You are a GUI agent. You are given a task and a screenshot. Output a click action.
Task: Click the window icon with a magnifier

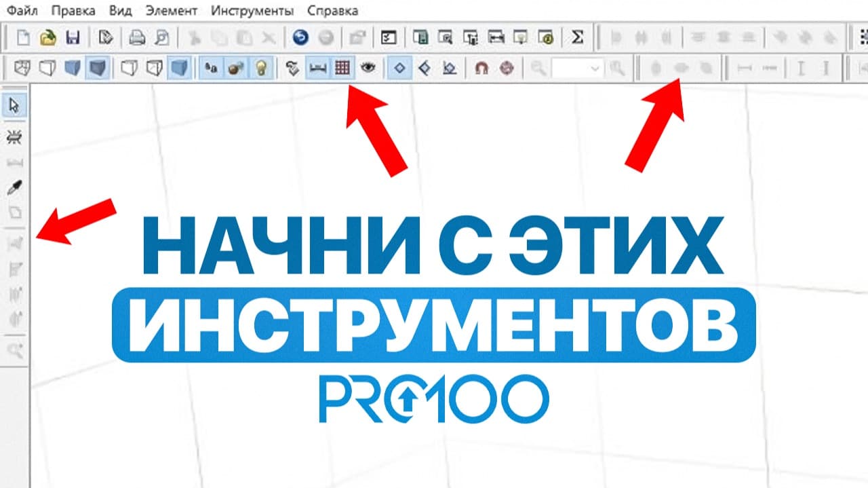click(447, 37)
